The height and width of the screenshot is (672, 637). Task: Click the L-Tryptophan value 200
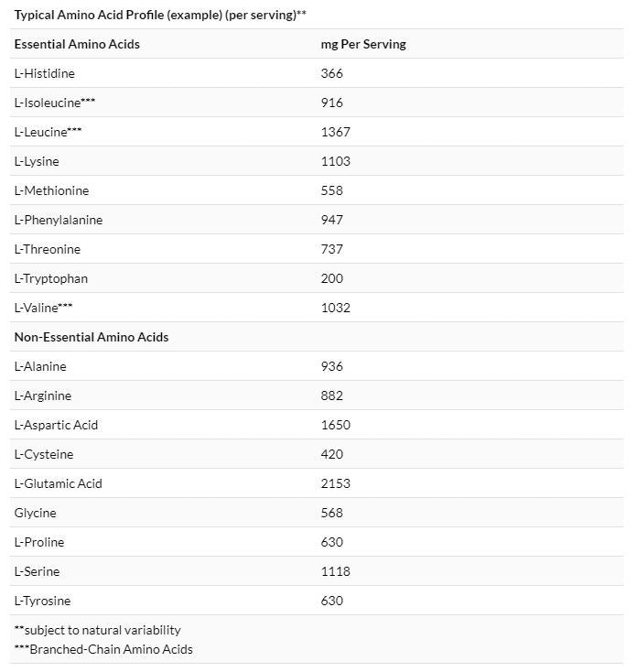pos(332,278)
